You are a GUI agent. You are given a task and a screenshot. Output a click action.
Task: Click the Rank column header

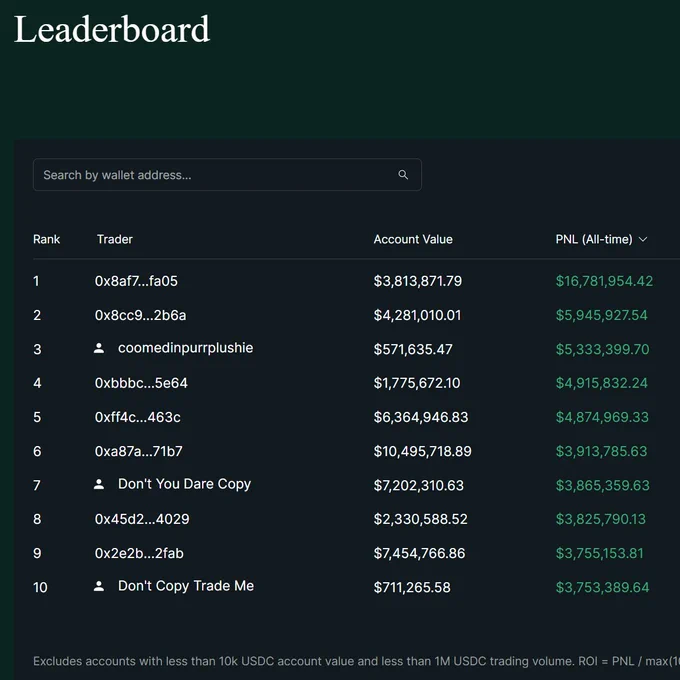tap(46, 239)
